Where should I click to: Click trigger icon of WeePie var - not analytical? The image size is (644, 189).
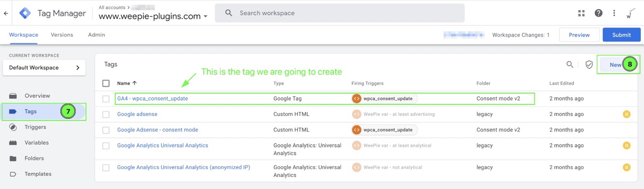(357, 167)
